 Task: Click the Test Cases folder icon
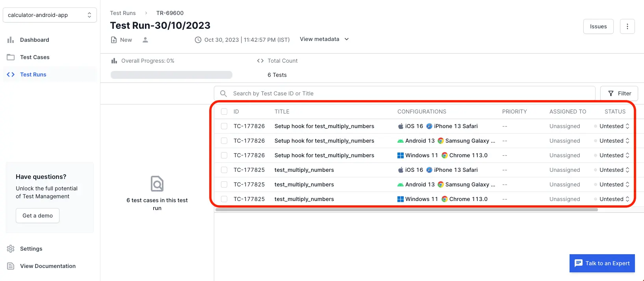pos(11,57)
